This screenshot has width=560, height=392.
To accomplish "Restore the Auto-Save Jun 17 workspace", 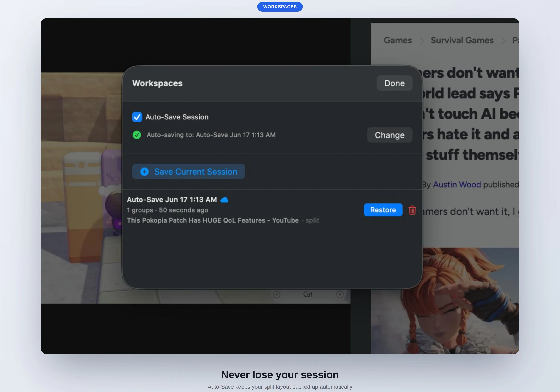I will point(383,210).
